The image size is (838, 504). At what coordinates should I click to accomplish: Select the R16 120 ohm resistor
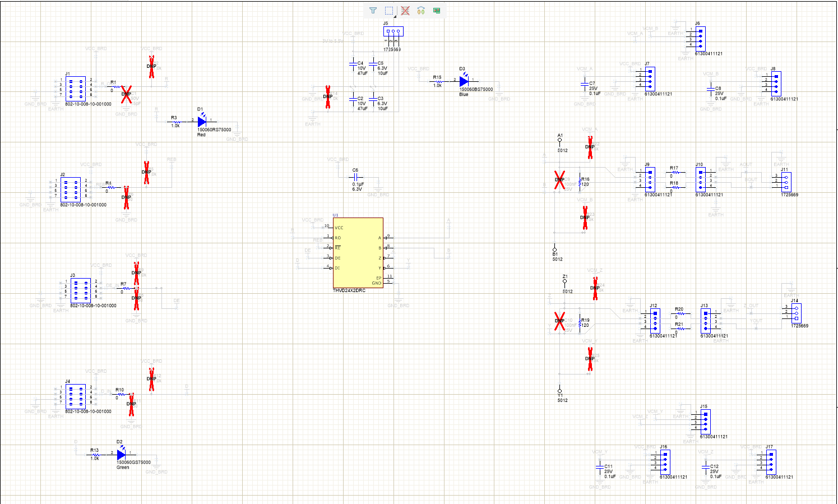point(580,182)
